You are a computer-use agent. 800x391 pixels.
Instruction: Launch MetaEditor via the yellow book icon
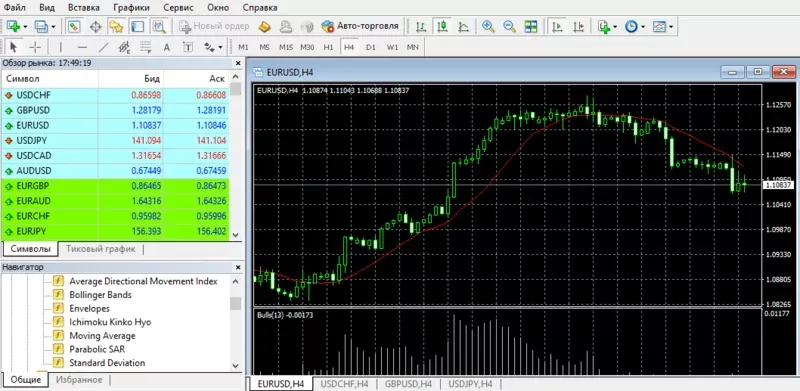[264, 26]
